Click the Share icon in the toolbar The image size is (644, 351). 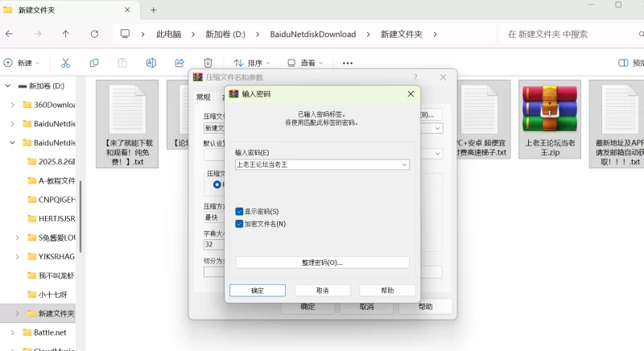[180, 63]
